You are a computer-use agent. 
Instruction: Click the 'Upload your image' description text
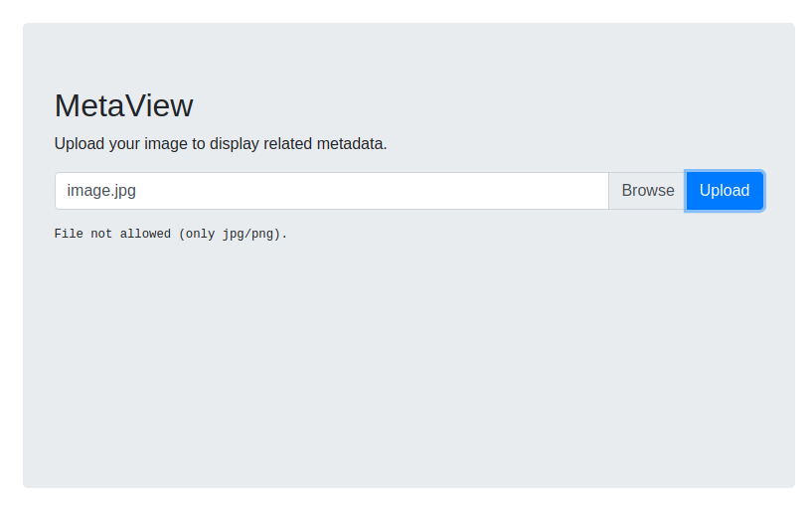221,143
